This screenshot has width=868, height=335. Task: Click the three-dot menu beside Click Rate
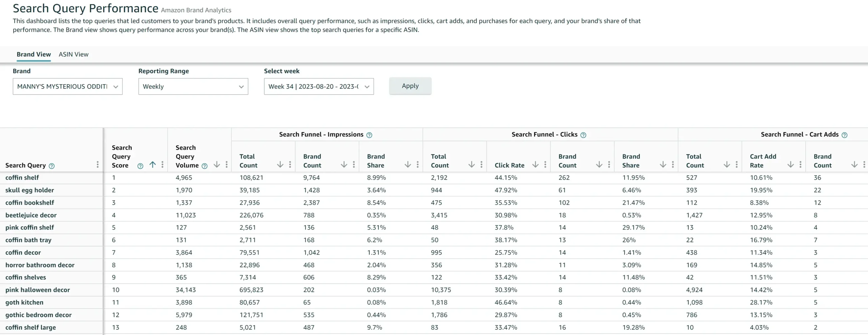pos(545,164)
